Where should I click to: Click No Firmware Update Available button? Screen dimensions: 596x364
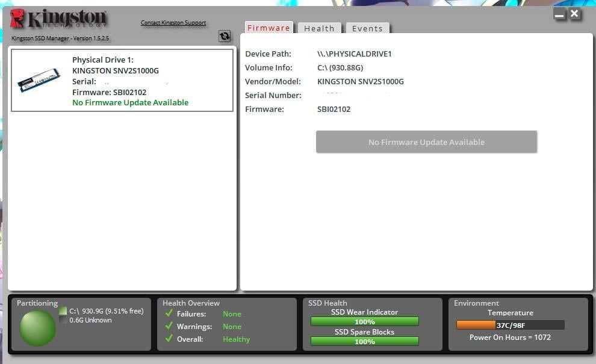coord(426,142)
